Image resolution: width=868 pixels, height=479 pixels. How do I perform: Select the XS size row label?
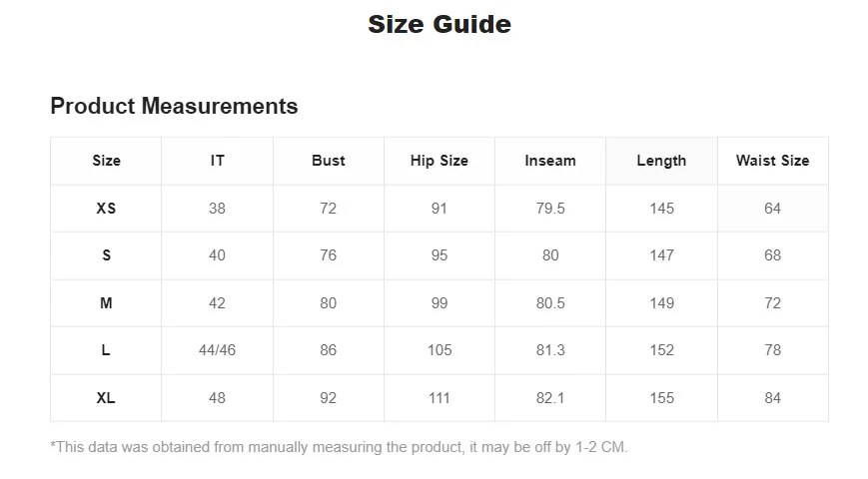[x=106, y=209]
